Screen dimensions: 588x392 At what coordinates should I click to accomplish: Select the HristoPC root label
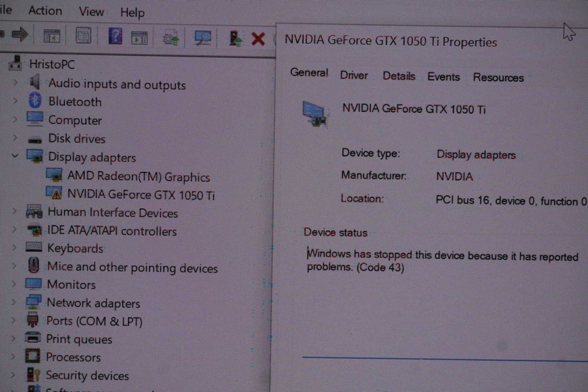[x=52, y=64]
